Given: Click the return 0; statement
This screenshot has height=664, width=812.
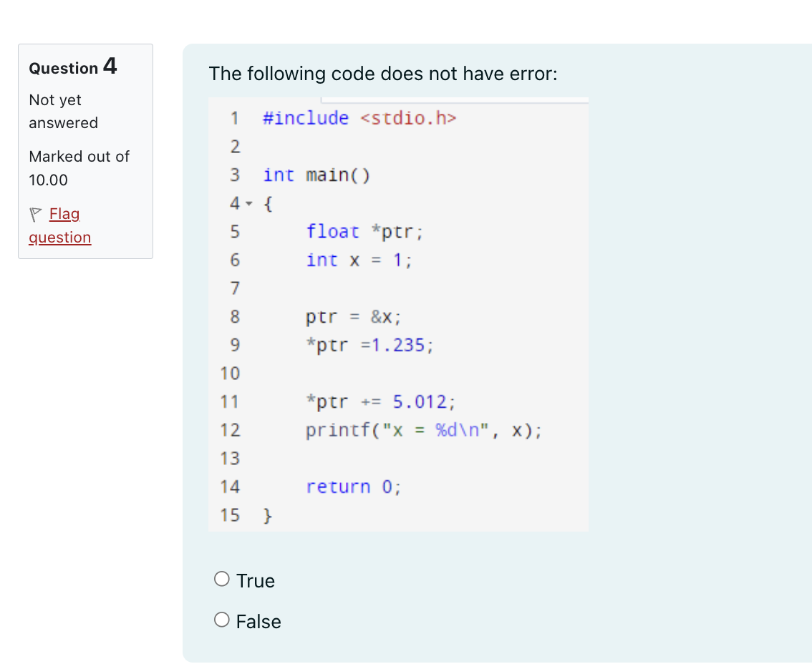Looking at the screenshot, I should point(354,487).
